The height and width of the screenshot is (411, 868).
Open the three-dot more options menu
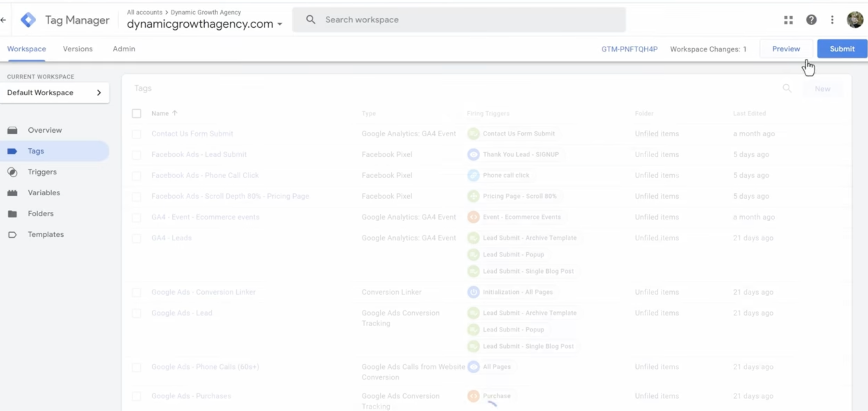[832, 20]
